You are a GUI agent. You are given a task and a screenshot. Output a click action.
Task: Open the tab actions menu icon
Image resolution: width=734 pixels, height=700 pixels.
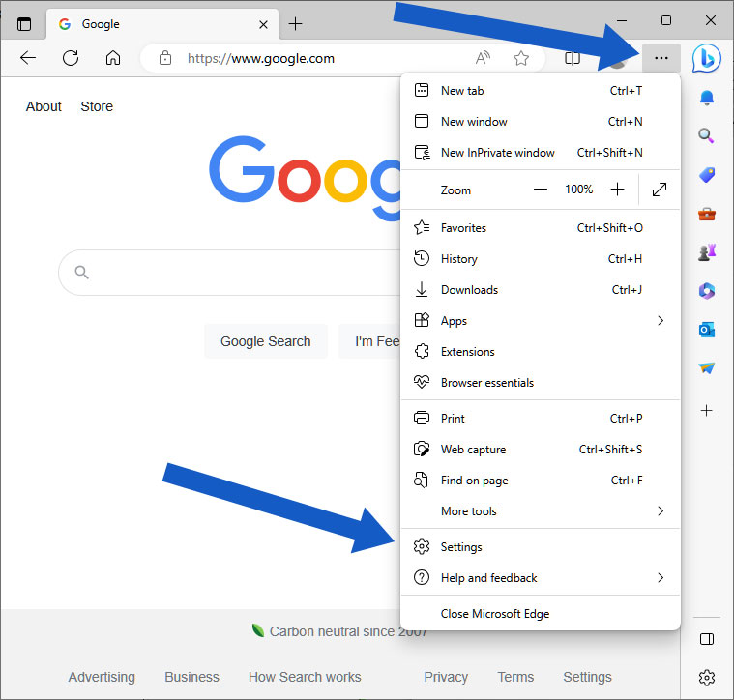point(24,23)
